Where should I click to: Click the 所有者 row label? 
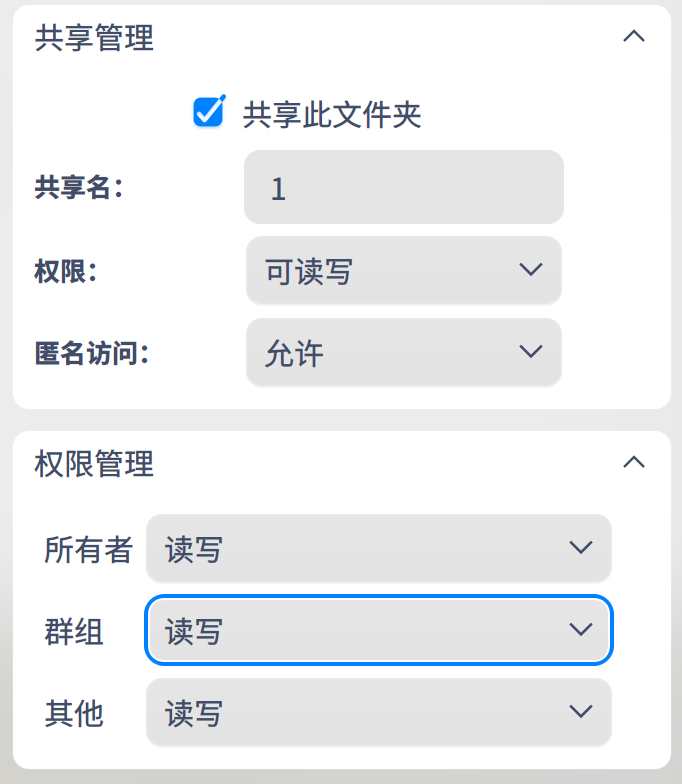point(88,549)
